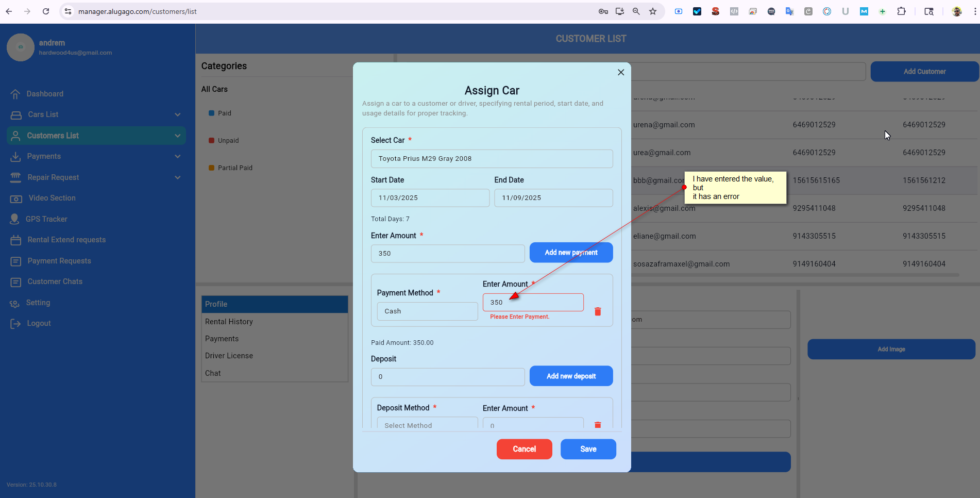Expand the Payments sidebar submenu
The height and width of the screenshot is (498, 980).
pos(177,156)
